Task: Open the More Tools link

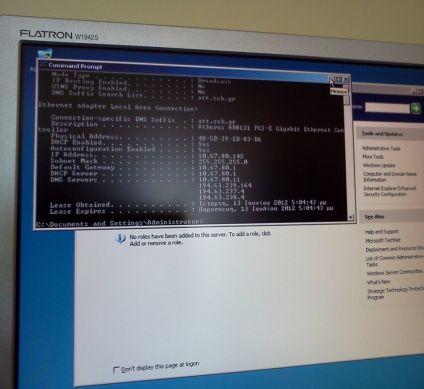Action: 373,156
